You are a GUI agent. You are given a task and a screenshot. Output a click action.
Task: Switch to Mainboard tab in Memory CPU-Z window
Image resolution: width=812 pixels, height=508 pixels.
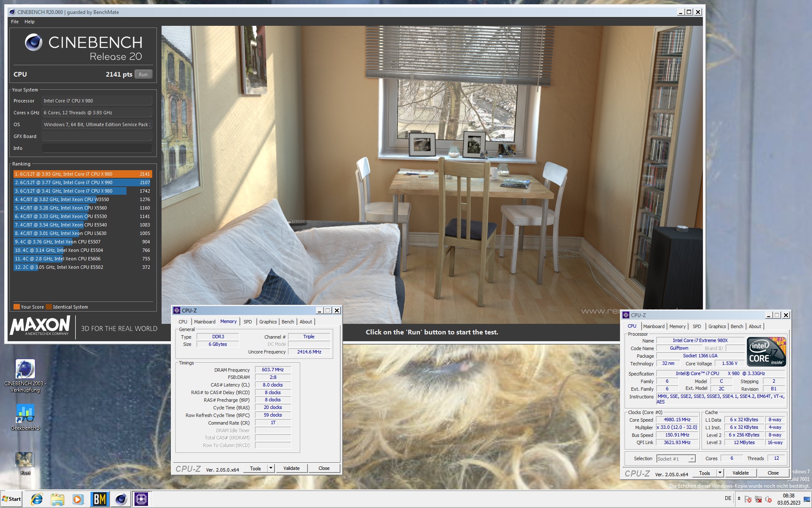(205, 322)
